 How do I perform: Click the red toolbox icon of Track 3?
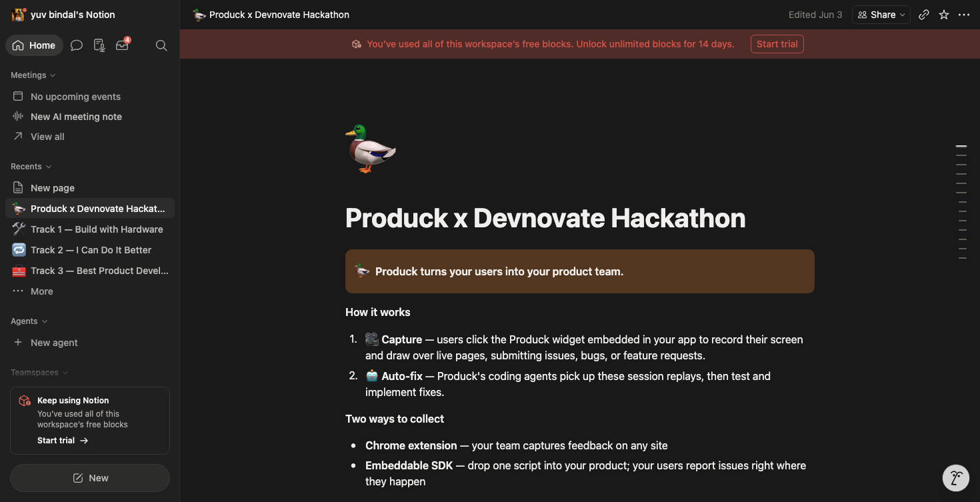[19, 271]
